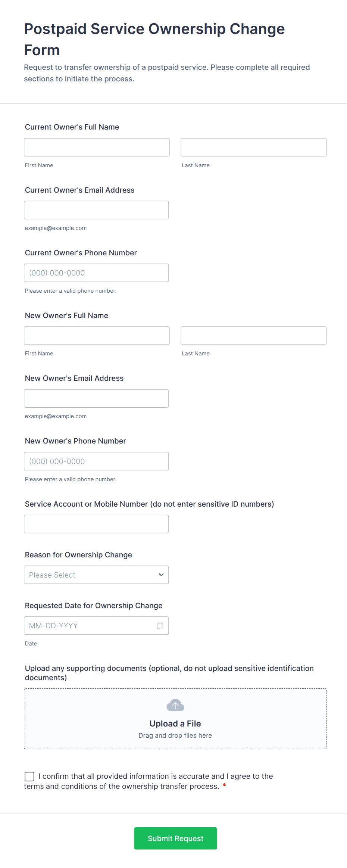Image resolution: width=347 pixels, height=868 pixels.
Task: Focus the New Owner's Email Address field
Action: click(96, 398)
